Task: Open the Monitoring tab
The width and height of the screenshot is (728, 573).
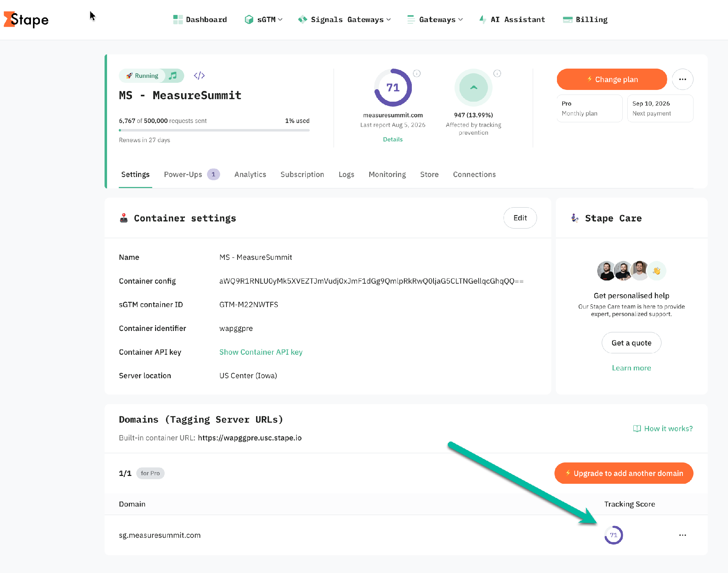Action: [387, 175]
